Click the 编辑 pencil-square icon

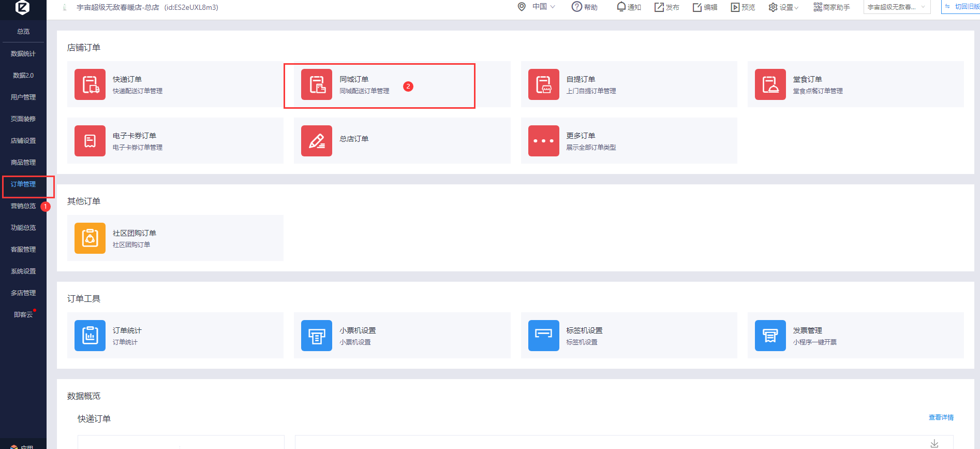point(697,7)
